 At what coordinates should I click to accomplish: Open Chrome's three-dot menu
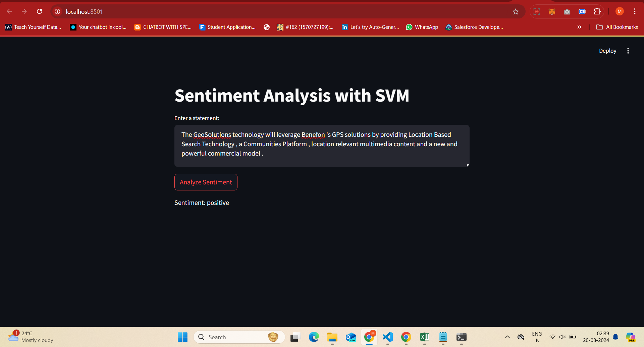[x=635, y=11]
